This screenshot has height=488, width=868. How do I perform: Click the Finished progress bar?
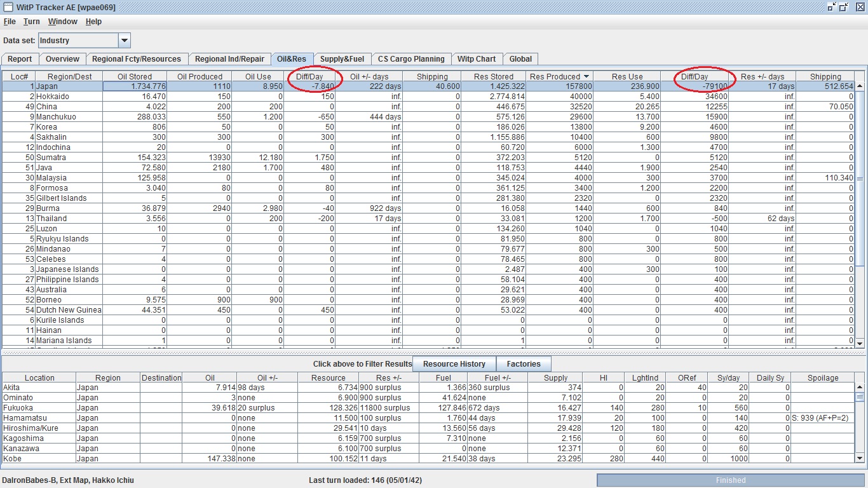(x=730, y=480)
